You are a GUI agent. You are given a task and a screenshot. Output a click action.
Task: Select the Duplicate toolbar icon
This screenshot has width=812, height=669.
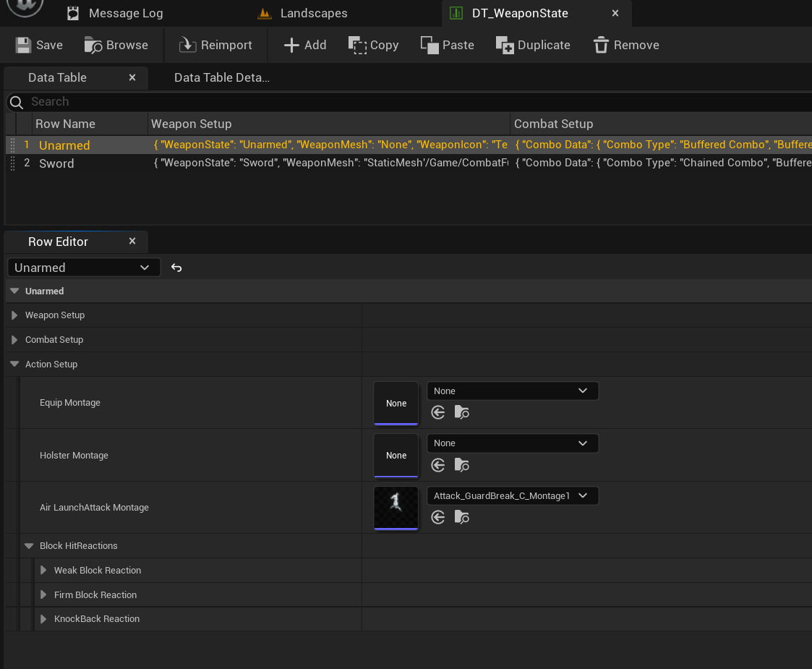click(503, 44)
